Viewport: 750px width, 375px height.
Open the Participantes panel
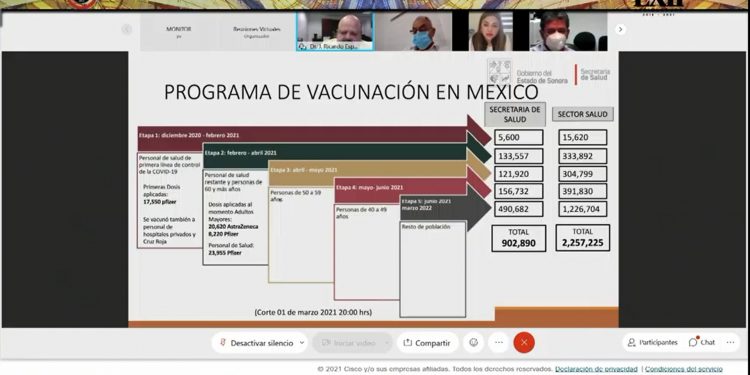click(652, 342)
